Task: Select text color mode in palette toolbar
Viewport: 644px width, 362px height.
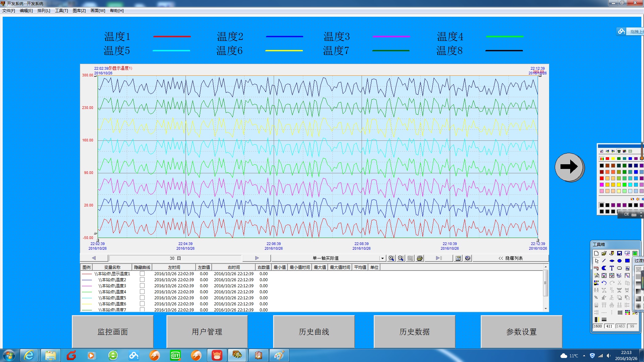Action: tap(619, 151)
